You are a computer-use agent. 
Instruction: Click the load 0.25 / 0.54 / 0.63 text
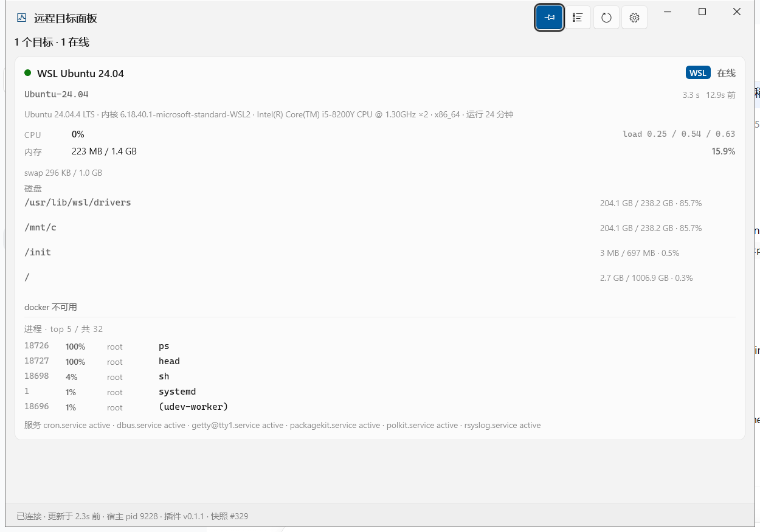(x=679, y=134)
